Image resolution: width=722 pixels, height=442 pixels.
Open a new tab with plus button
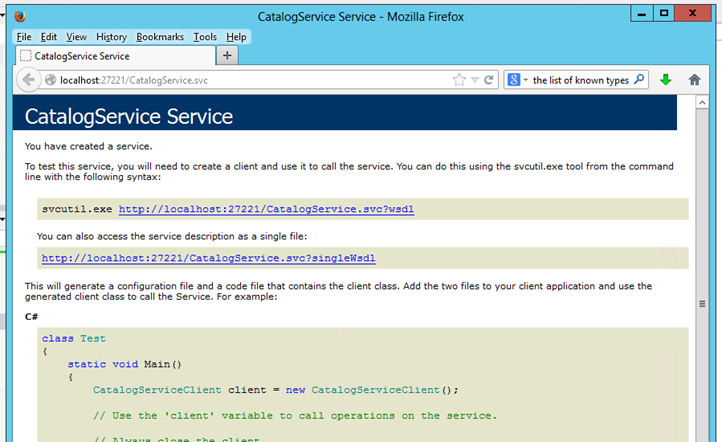(227, 56)
